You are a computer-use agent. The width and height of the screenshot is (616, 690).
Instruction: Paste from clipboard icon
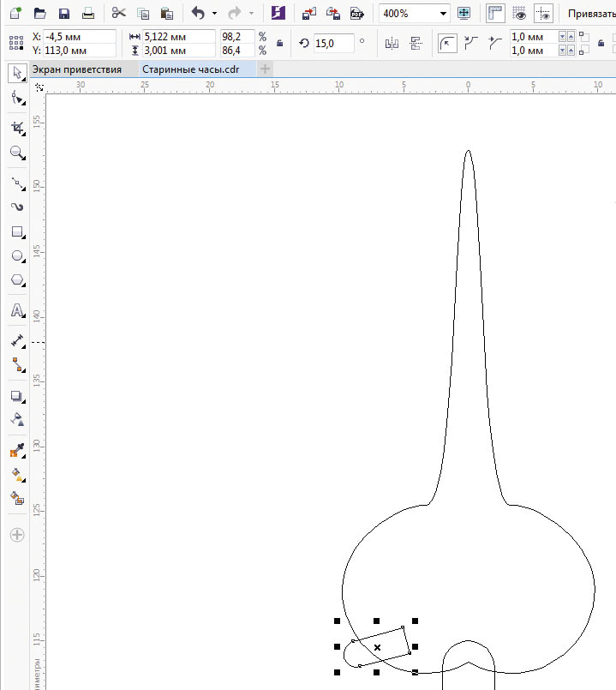167,14
